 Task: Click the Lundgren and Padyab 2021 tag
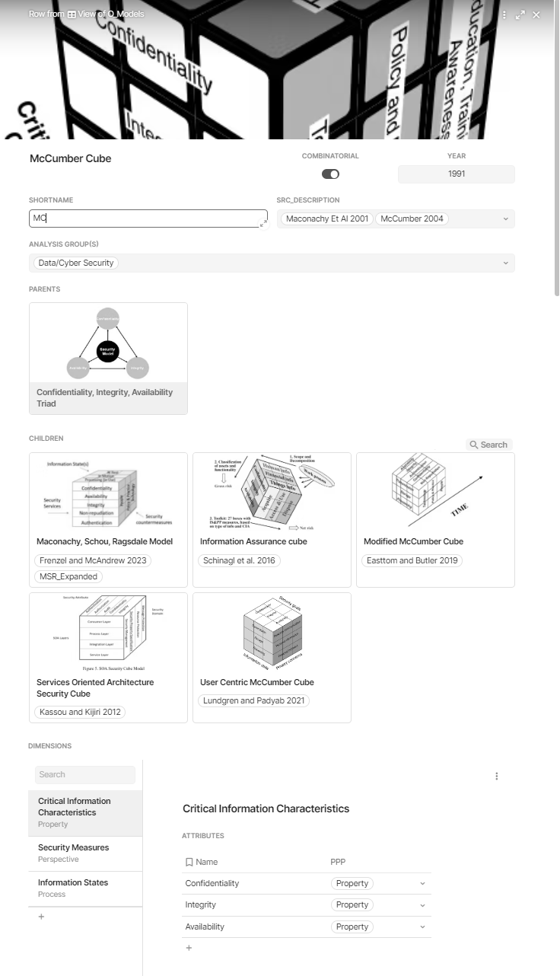click(x=255, y=700)
